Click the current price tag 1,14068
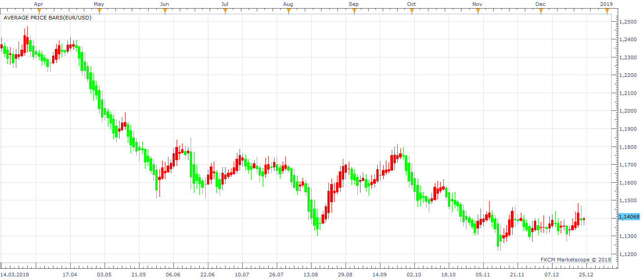 click(x=629, y=217)
